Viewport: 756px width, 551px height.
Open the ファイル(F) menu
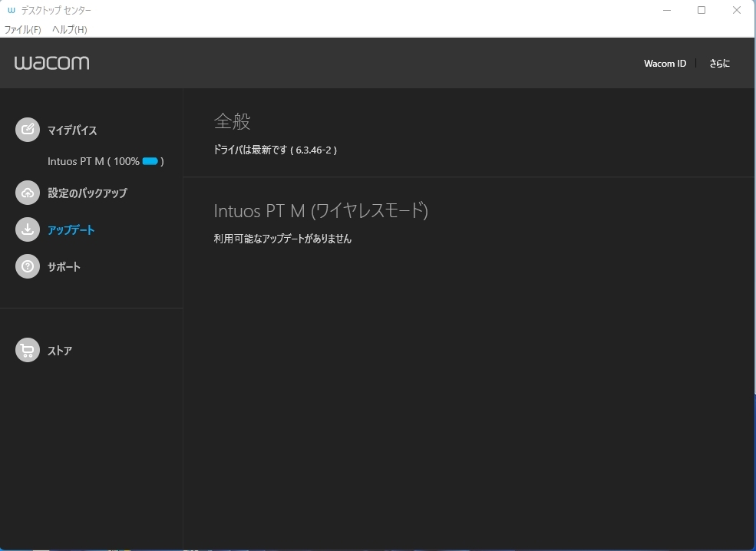point(23,29)
